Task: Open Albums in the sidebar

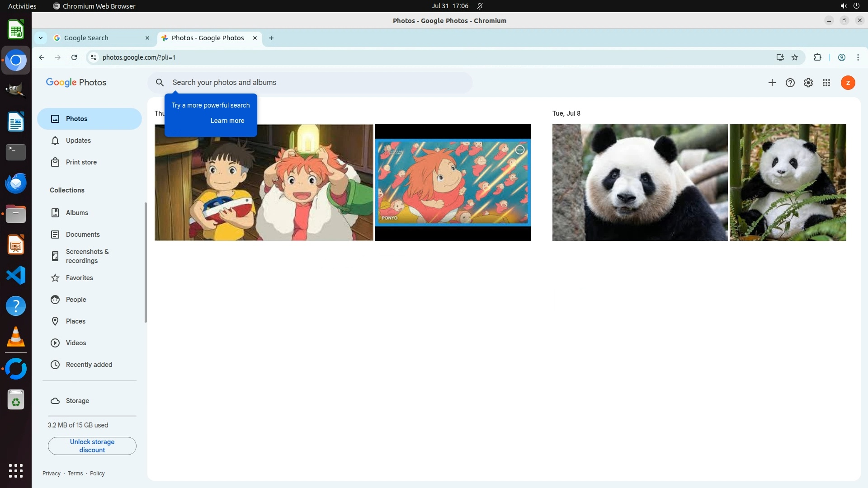Action: 77,213
